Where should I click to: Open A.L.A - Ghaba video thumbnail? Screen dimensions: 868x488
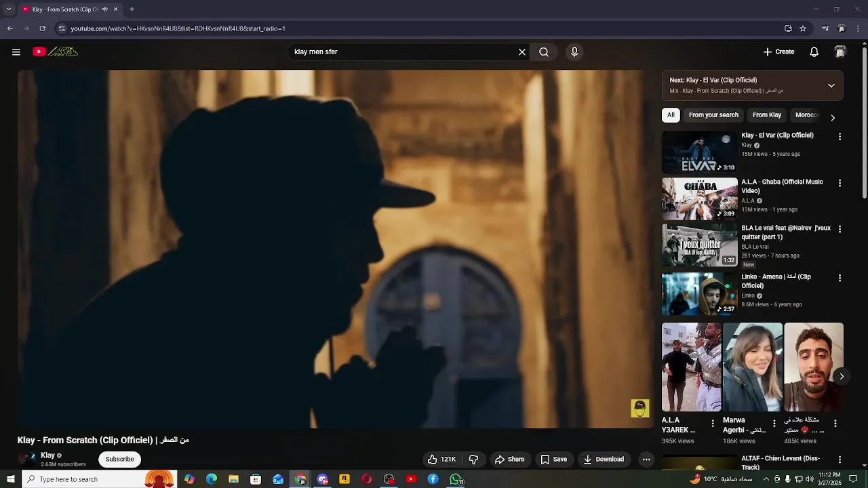tap(699, 199)
